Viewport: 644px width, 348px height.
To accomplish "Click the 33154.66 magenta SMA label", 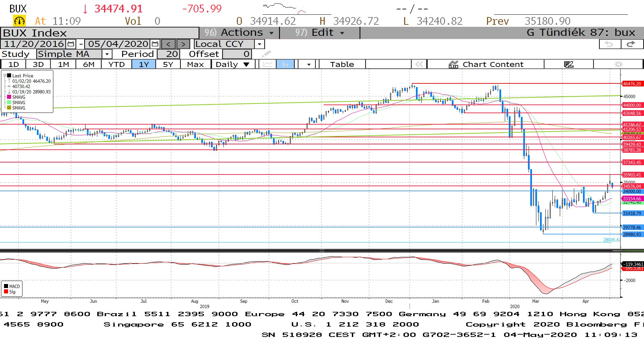I will click(x=632, y=199).
